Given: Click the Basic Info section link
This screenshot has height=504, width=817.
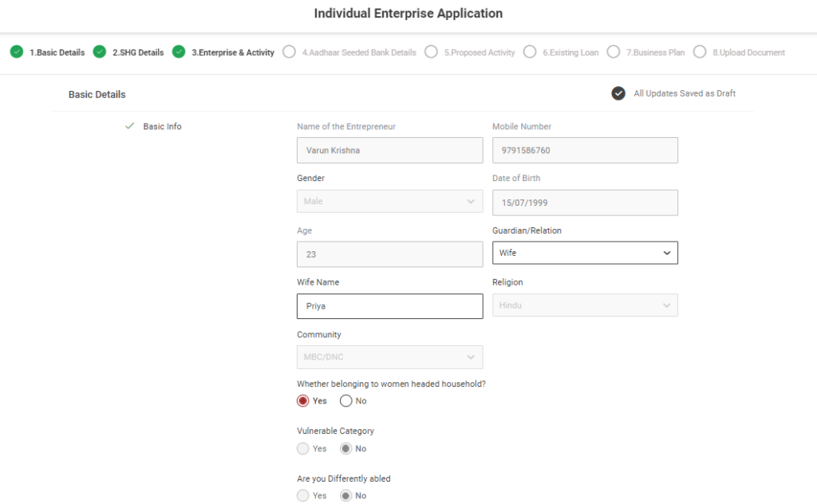Looking at the screenshot, I should (x=162, y=126).
